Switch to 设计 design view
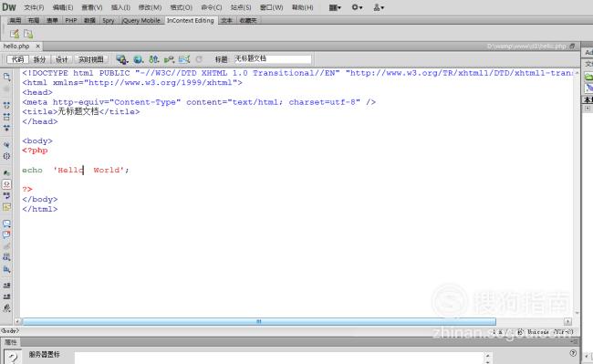The image size is (593, 364). (x=62, y=59)
